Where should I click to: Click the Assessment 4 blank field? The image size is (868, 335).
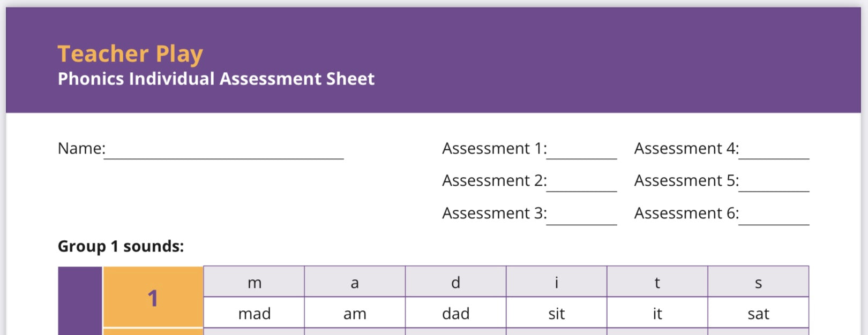pos(774,151)
